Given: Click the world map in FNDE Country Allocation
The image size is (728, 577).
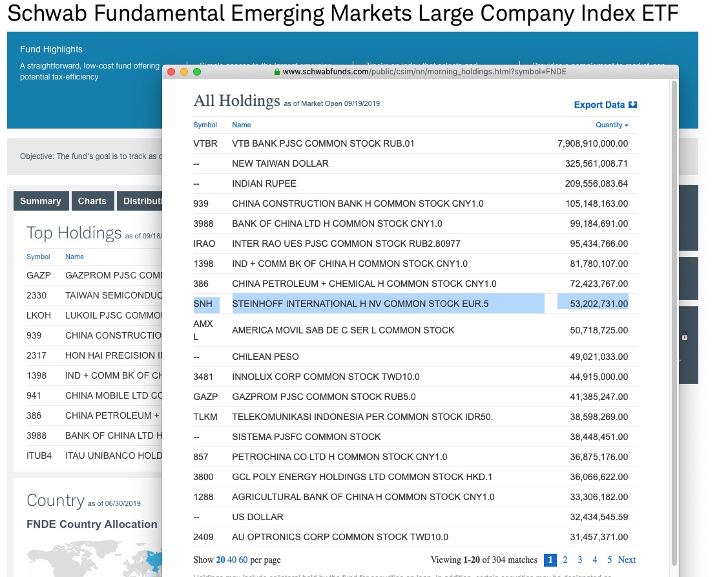Looking at the screenshot, I should point(90,562).
